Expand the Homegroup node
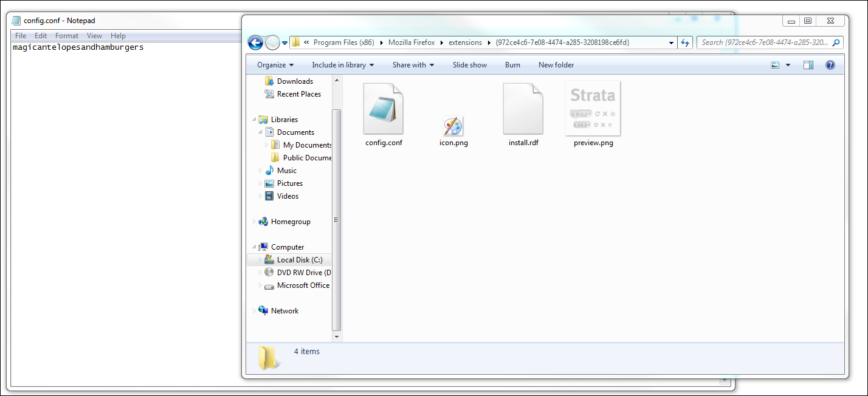The height and width of the screenshot is (396, 868). [254, 222]
